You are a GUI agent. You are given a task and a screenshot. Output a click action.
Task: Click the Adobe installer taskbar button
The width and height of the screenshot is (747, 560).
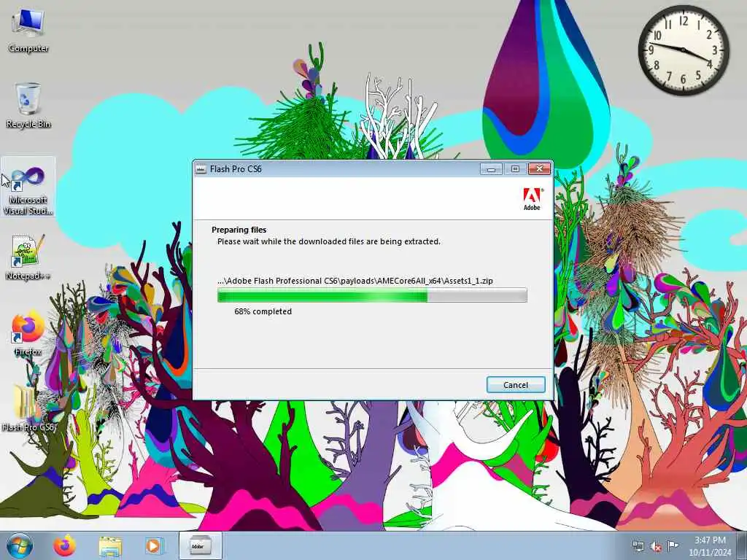coord(200,545)
